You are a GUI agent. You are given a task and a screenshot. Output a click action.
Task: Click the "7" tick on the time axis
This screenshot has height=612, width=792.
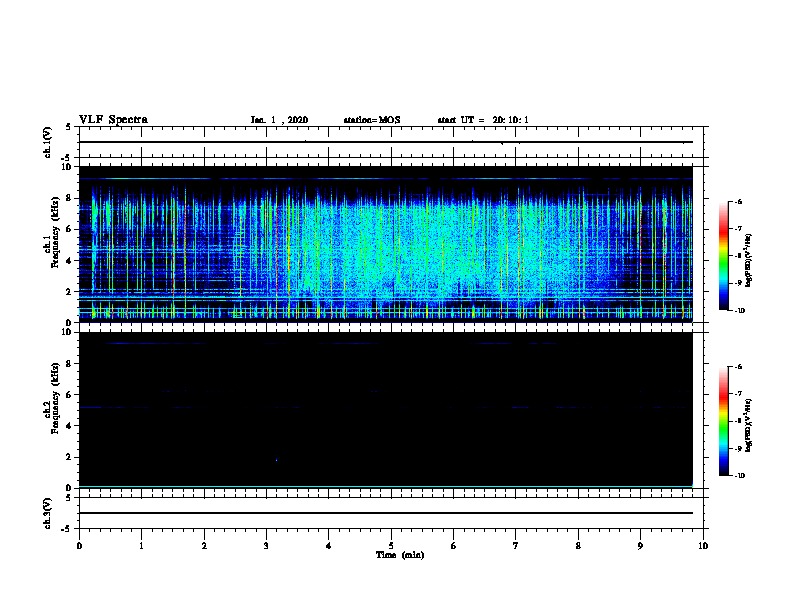point(516,546)
